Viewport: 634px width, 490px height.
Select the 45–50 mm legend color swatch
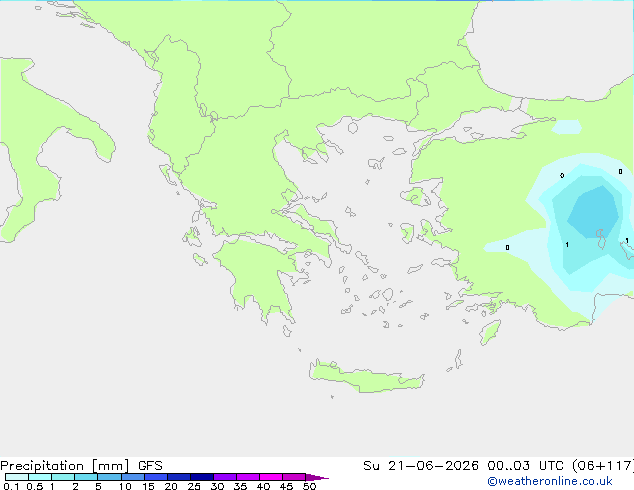[x=294, y=477]
